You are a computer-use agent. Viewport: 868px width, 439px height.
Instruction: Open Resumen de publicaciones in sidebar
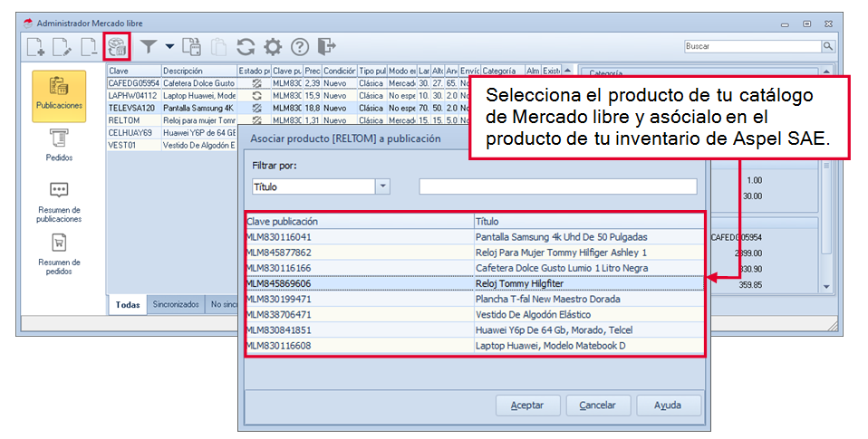[x=59, y=202]
